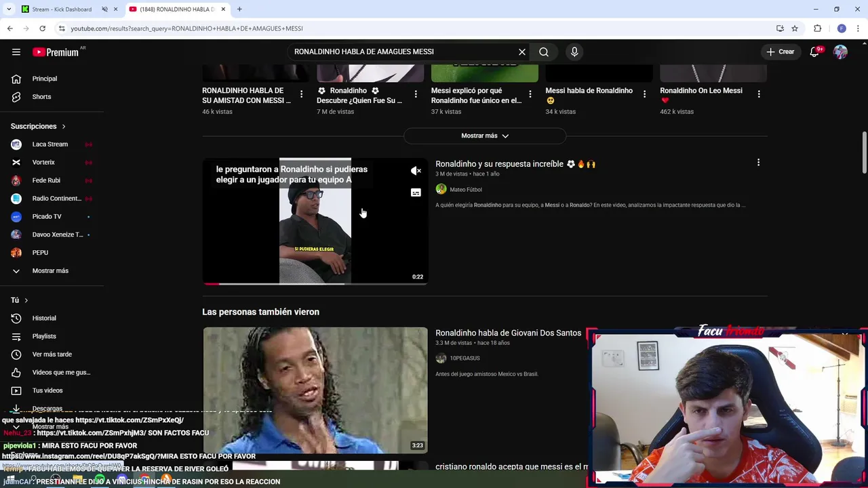The height and width of the screenshot is (488, 868).
Task: Open Ver más tarde list
Action: pyautogui.click(x=52, y=354)
